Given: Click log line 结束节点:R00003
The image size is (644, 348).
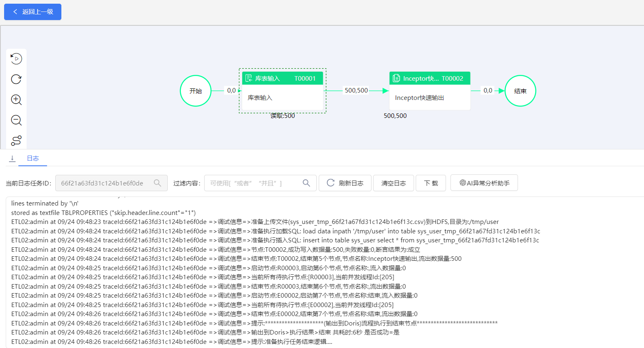Looking at the screenshot, I should pyautogui.click(x=209, y=287).
